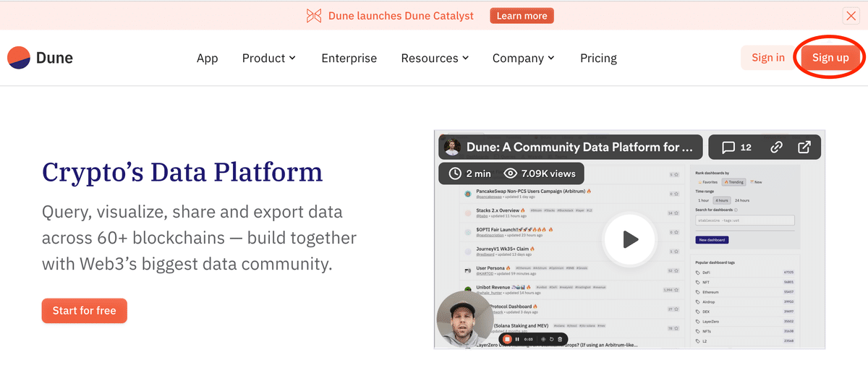This screenshot has width=868, height=381.
Task: Open the video in a new tab icon
Action: click(804, 147)
